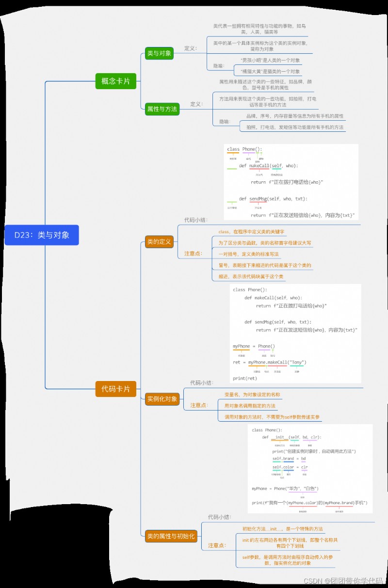
Task: Click 注意点 label of 类的定义
Action: pos(193,254)
